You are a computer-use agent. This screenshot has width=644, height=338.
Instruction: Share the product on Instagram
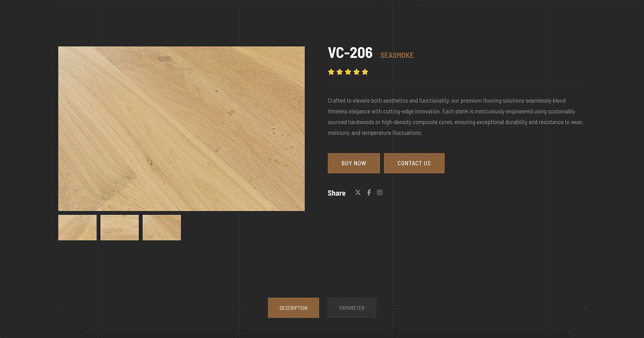click(x=380, y=193)
